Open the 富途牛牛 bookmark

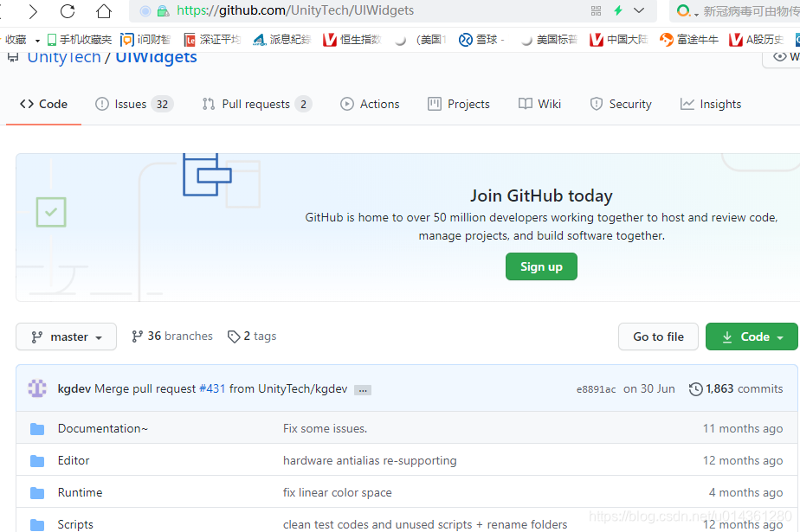point(689,40)
